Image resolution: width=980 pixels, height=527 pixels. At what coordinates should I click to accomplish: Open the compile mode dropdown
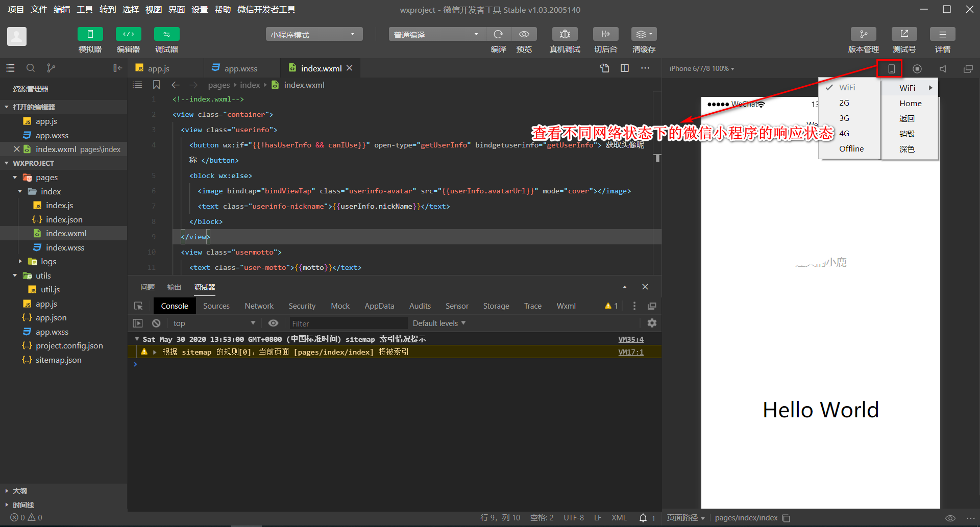point(437,34)
